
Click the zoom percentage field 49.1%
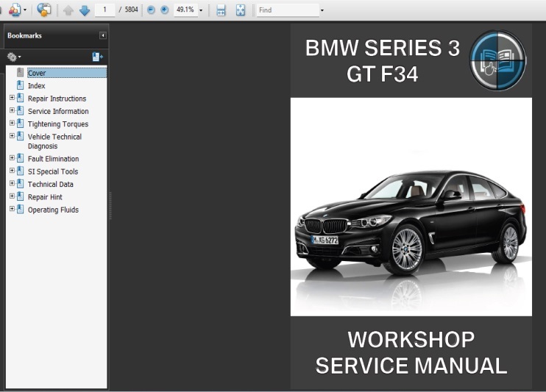coord(185,10)
